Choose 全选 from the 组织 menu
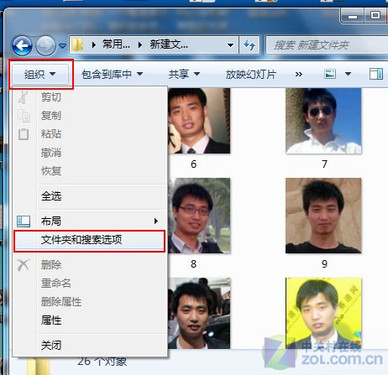This screenshot has height=375, width=388. 51,196
